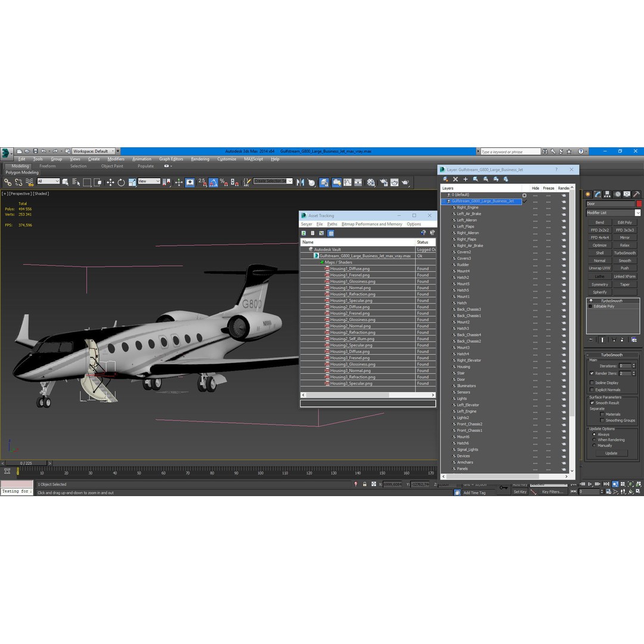Click the Render Production teapot icon
This screenshot has width=644, height=644.
pos(405,182)
